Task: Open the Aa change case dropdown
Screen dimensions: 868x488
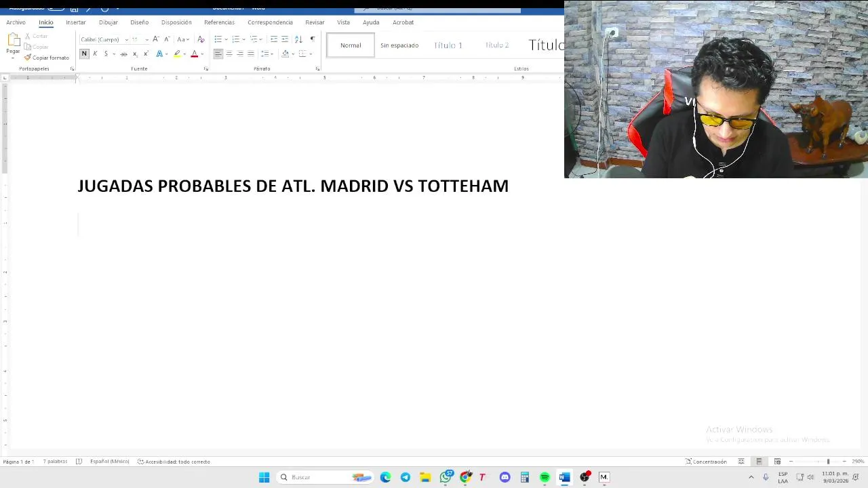Action: coord(182,39)
